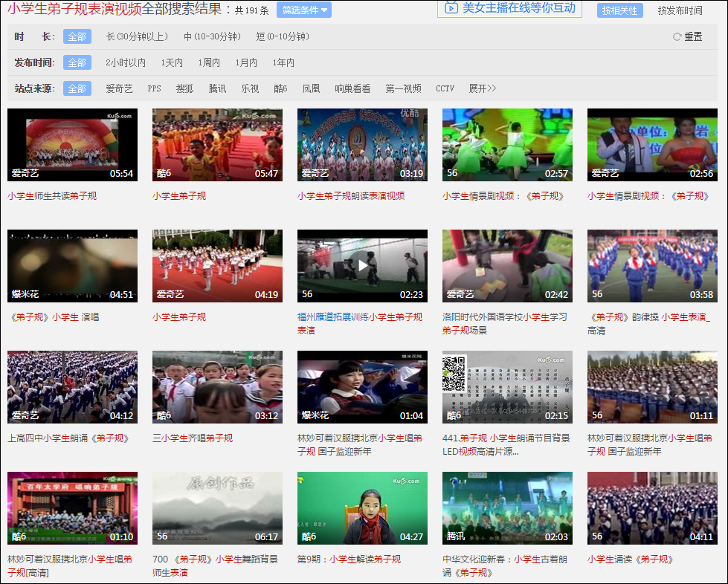
Task: Filter publish time to 2小时以内
Action: (x=126, y=62)
